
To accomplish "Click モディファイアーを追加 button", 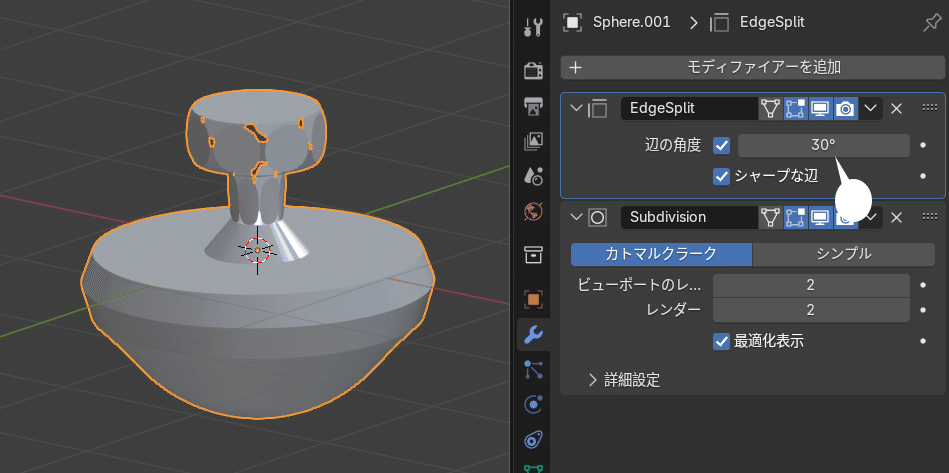I will tap(753, 67).
